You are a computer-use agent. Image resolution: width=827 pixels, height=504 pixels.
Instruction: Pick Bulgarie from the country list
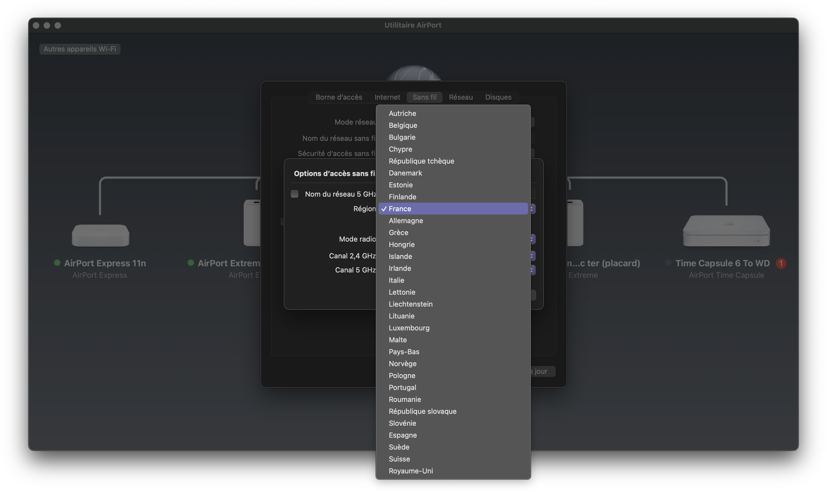pos(453,137)
